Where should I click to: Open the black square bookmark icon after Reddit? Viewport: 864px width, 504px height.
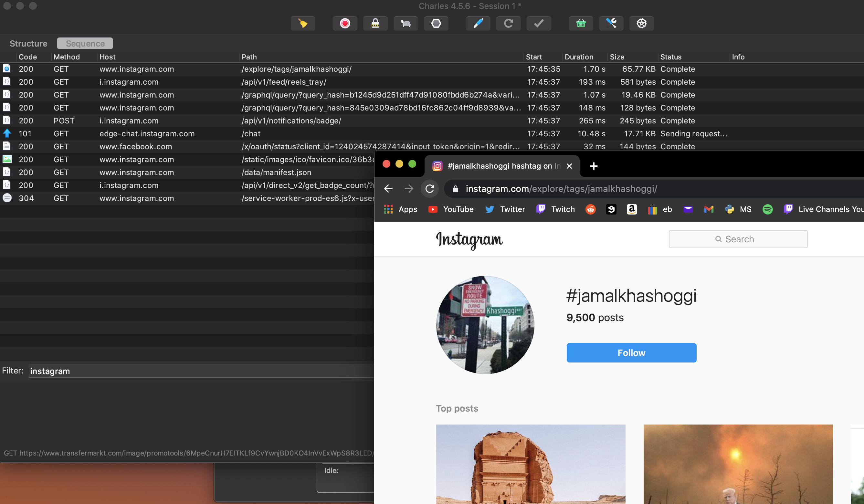(611, 209)
